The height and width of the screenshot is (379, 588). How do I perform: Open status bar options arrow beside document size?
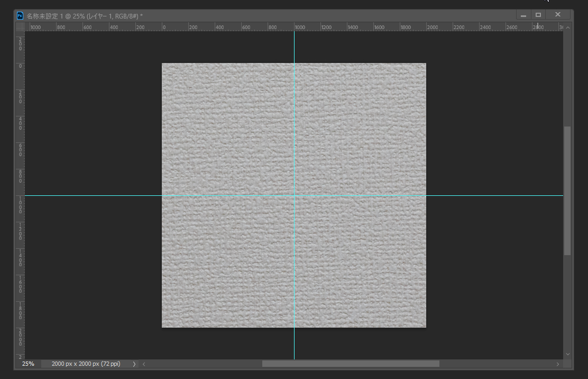[x=134, y=364]
